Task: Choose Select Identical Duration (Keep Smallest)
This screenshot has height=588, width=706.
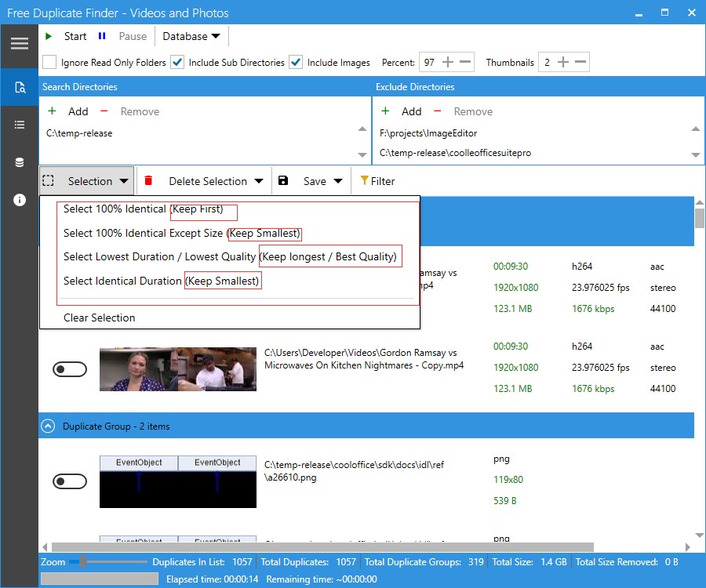Action: (161, 281)
